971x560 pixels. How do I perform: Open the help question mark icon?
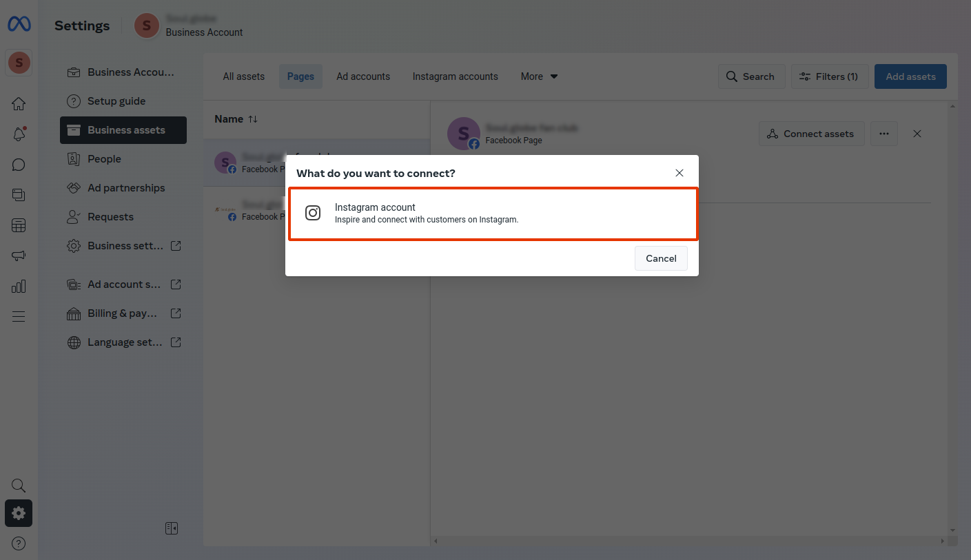pyautogui.click(x=19, y=543)
